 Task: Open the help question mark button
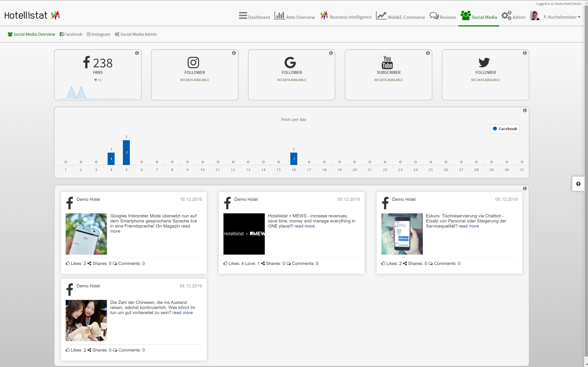pyautogui.click(x=578, y=184)
